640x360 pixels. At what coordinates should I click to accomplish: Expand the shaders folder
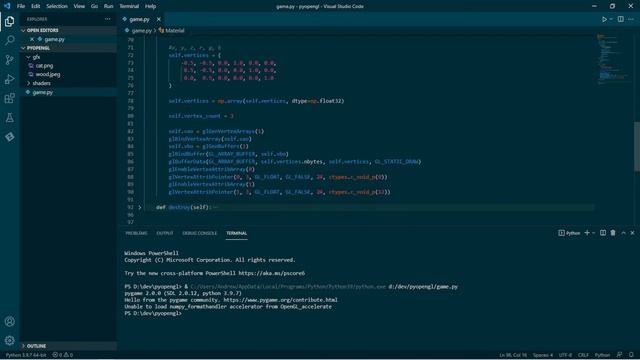[68, 83]
